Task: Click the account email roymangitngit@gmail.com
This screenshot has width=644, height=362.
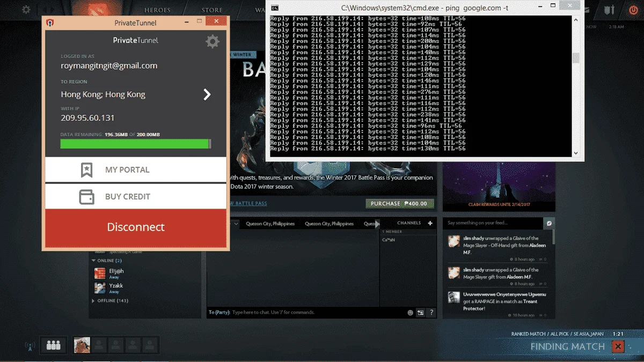Action: (109, 66)
